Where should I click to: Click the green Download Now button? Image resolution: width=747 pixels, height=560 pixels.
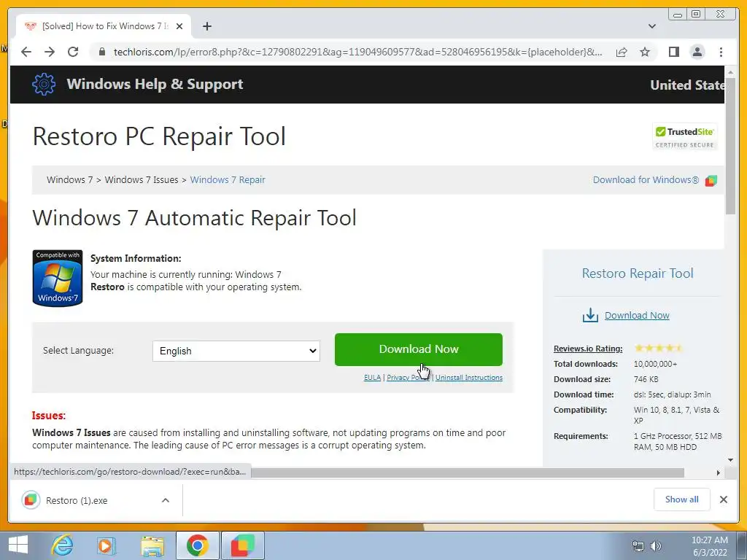tap(418, 349)
